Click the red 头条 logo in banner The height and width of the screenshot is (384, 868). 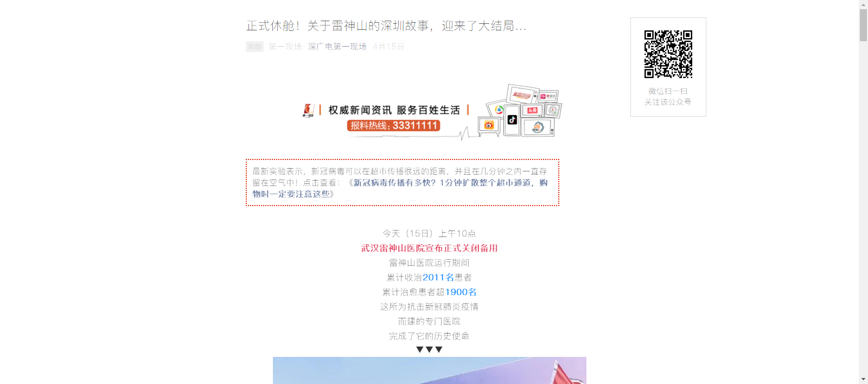(532, 110)
